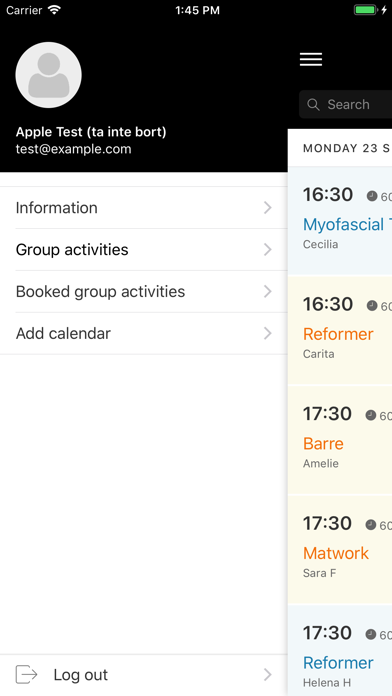This screenshot has height=696, width=392.
Task: Choose the Add calendar menu entry
Action: pos(144,333)
